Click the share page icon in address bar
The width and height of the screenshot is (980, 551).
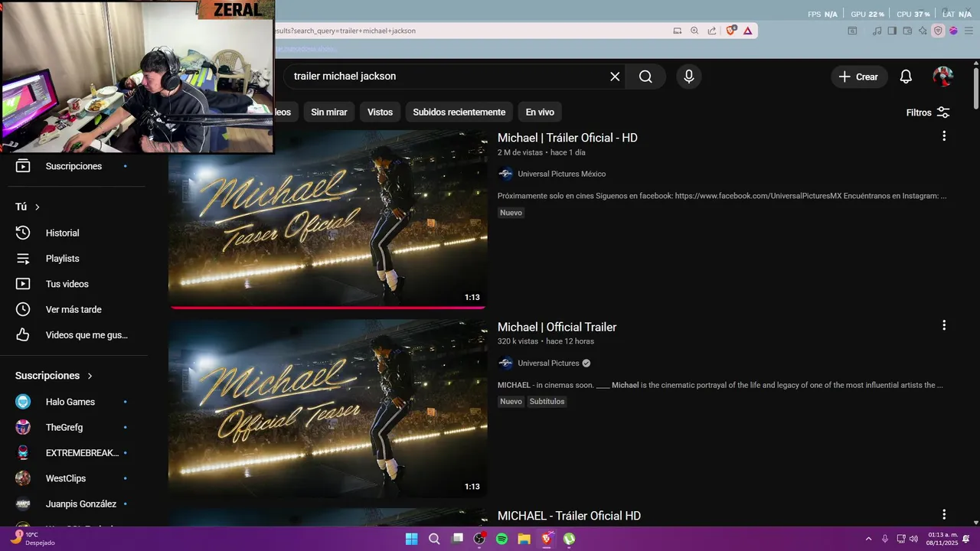pos(712,31)
